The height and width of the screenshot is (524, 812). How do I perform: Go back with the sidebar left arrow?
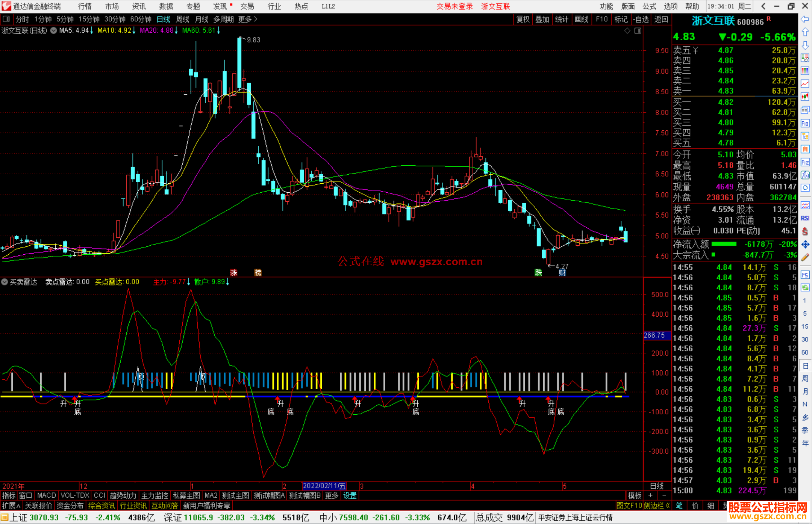[x=805, y=19]
